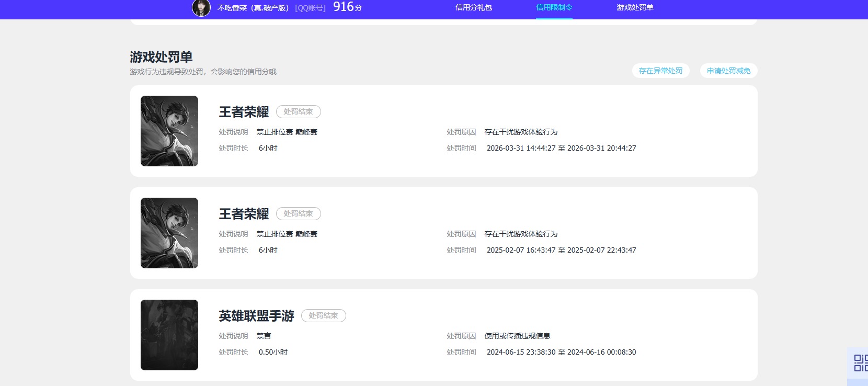Image resolution: width=868 pixels, height=386 pixels.
Task: Click the time range 2026-03-31 14:44:27 至 2026-03-31 20:44:27
Action: coord(562,148)
